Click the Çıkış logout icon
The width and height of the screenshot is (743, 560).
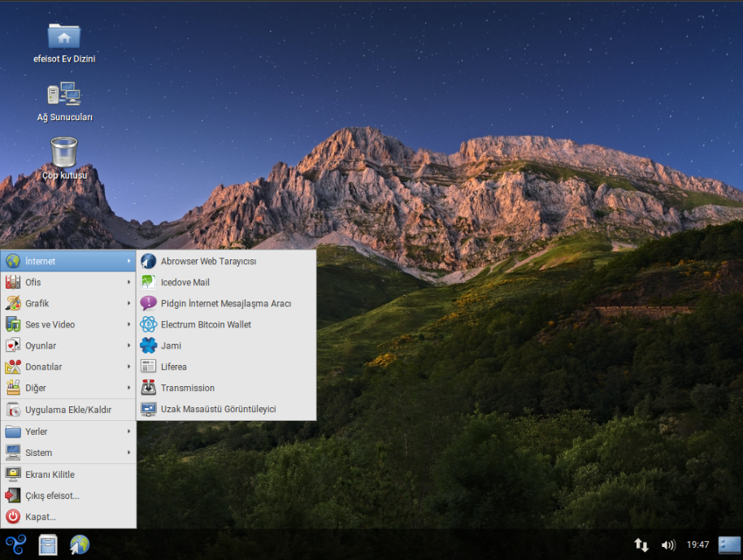(13, 496)
